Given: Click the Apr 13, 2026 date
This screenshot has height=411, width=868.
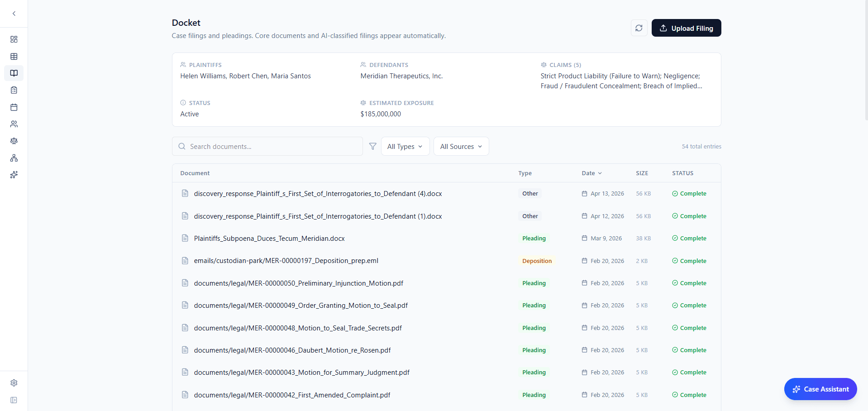Looking at the screenshot, I should [x=607, y=194].
